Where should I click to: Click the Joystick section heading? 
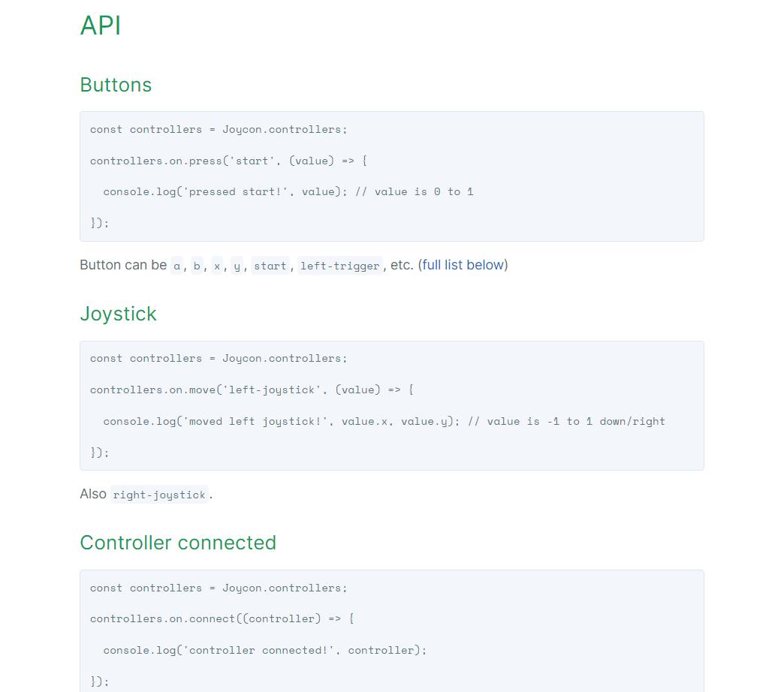click(x=118, y=314)
